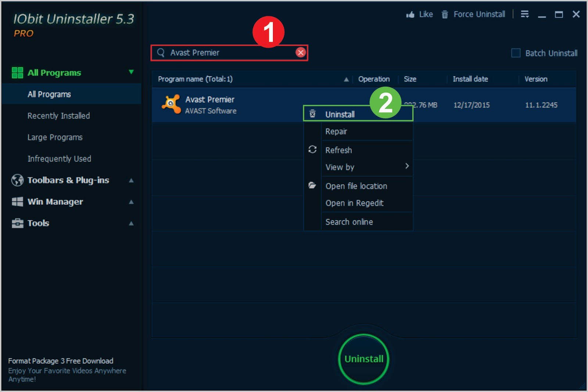Select Open in Regedit menu entry
Viewport: 588px width, 392px height.
coord(358,203)
